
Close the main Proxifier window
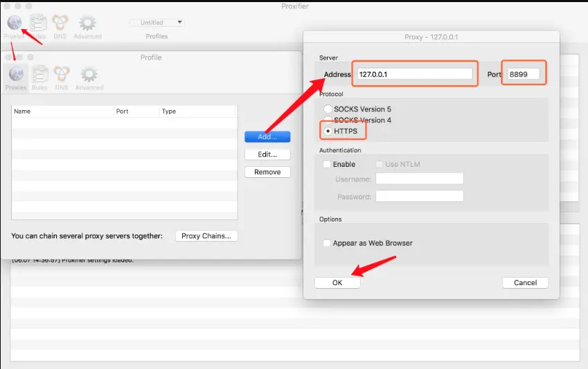[6, 6]
